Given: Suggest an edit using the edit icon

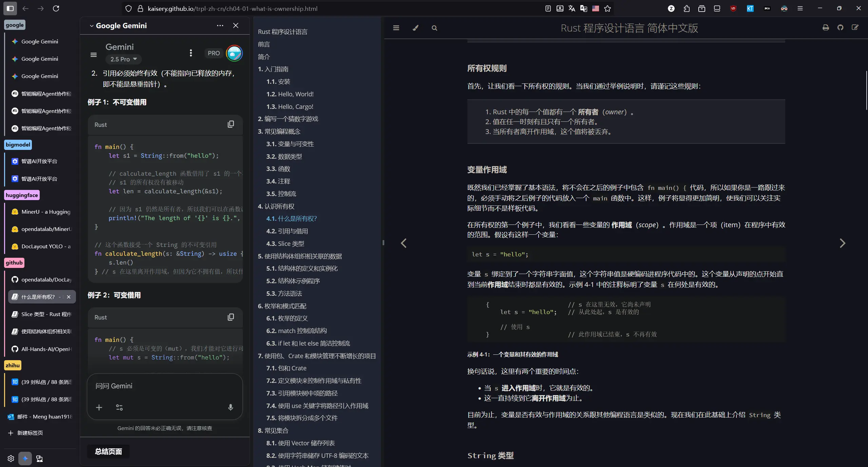Looking at the screenshot, I should 855,27.
